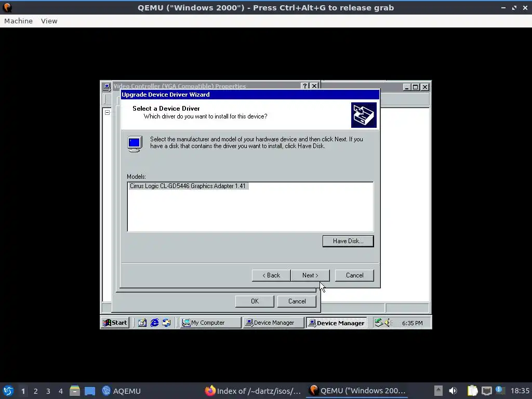Switch to host workspace 3
The image size is (532, 399).
point(48,391)
